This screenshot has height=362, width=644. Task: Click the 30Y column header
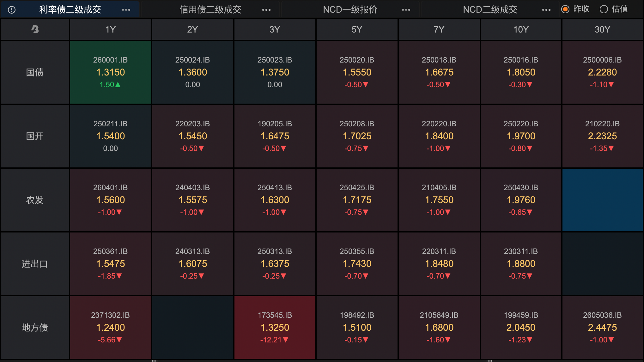pyautogui.click(x=602, y=29)
